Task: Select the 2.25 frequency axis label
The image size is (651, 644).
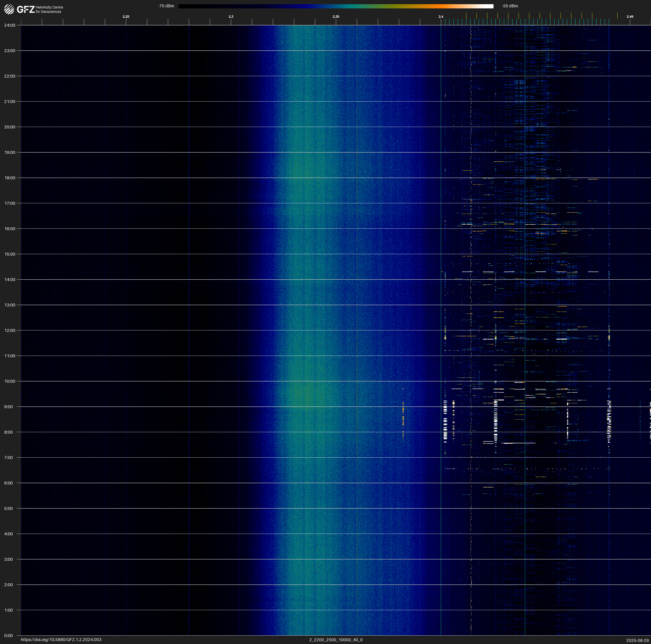Action: [x=126, y=17]
